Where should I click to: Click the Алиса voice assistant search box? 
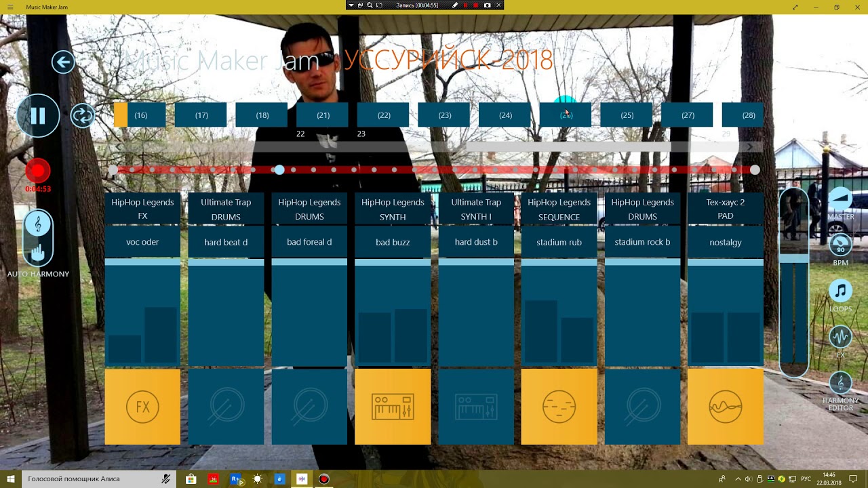(x=99, y=479)
